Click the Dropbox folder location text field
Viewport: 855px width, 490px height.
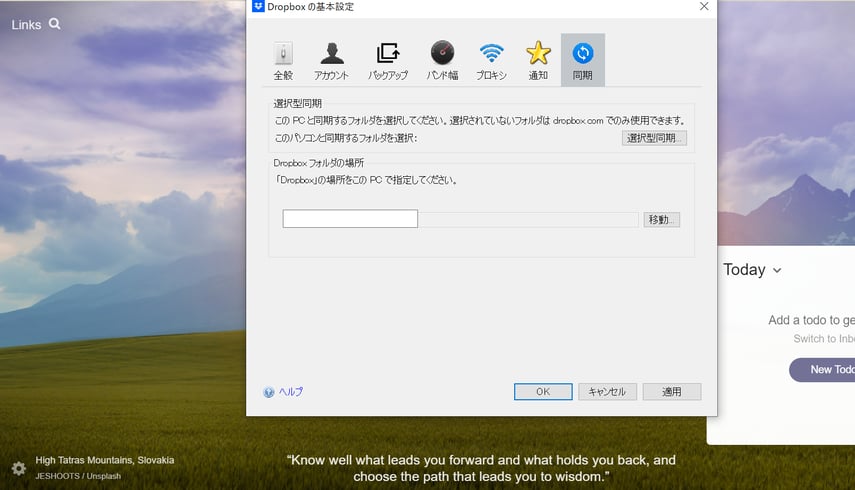[350, 219]
